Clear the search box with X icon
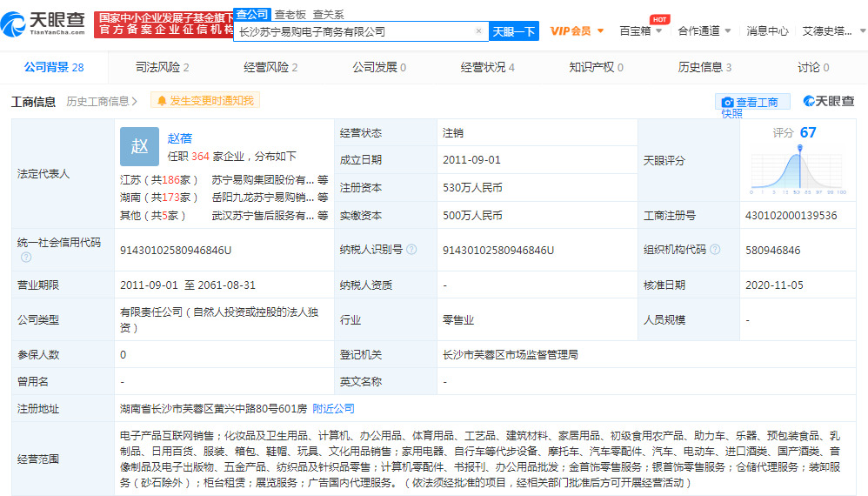This screenshot has height=496, width=868. 479,31
